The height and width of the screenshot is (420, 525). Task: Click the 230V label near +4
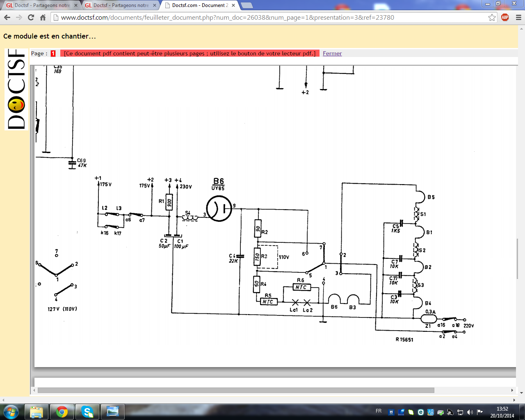(185, 187)
